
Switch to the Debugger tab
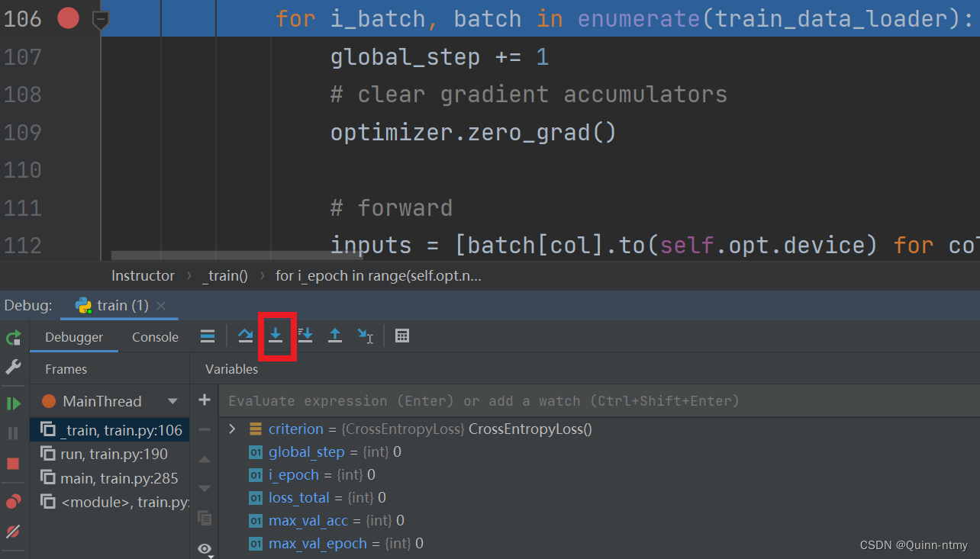tap(74, 337)
